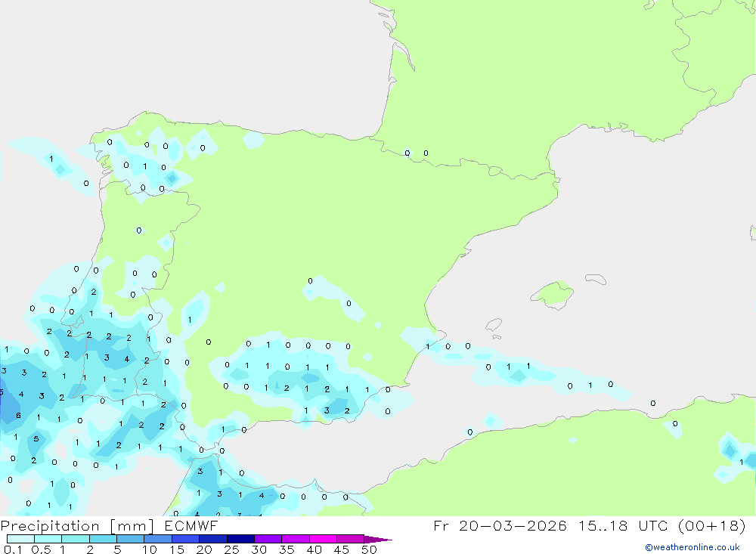Pick the 10–15 mm blue legend swatch
Screen dimensions: 756x554
click(x=158, y=539)
